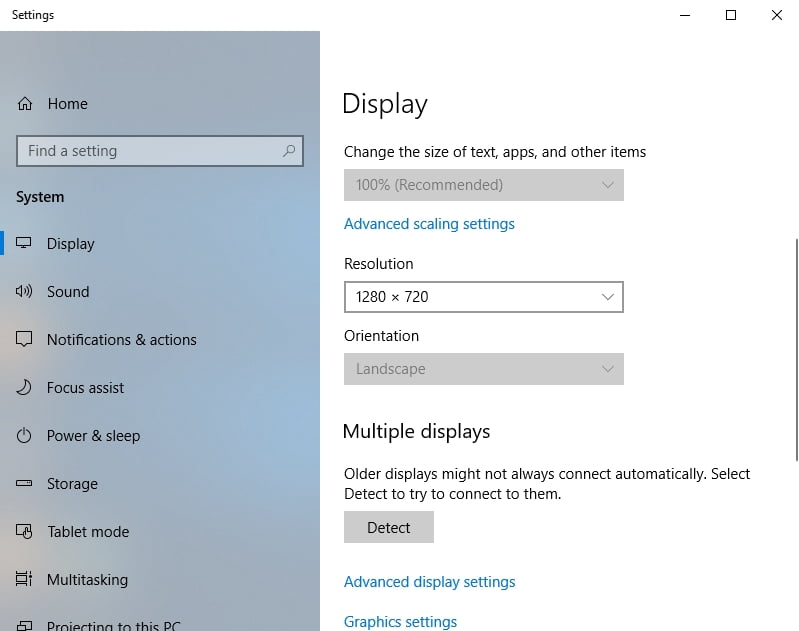
Task: Click the Display monitor icon
Action: click(23, 243)
